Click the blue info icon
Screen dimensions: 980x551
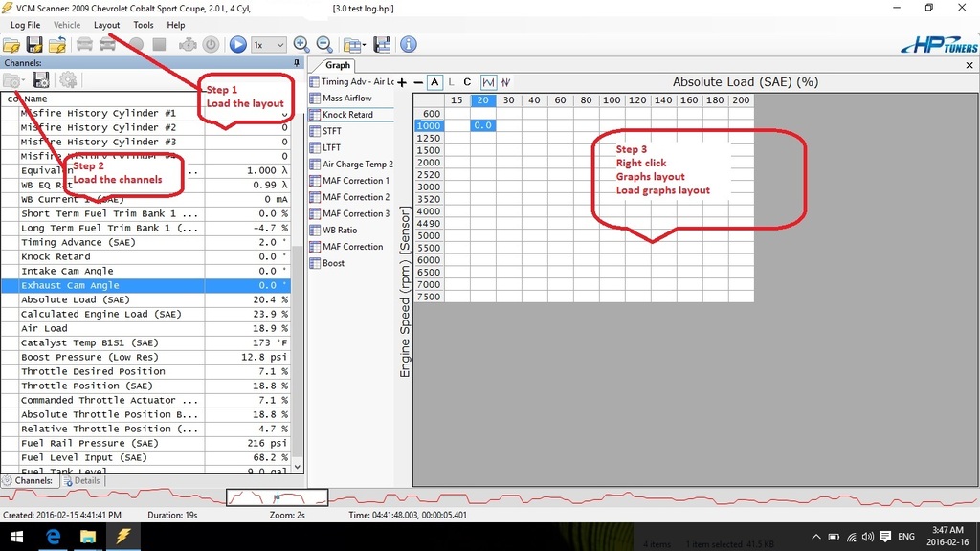(x=408, y=45)
